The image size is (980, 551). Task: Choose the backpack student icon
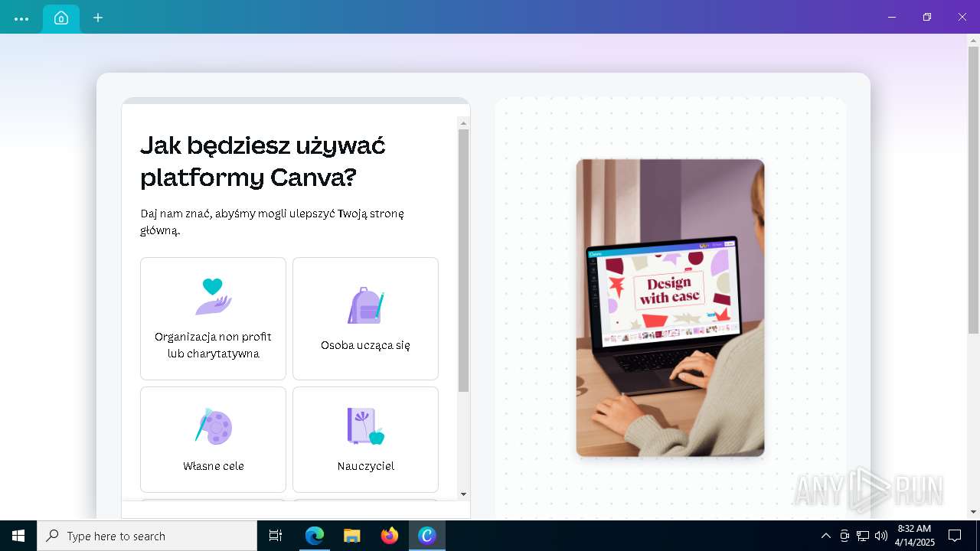[x=365, y=305]
